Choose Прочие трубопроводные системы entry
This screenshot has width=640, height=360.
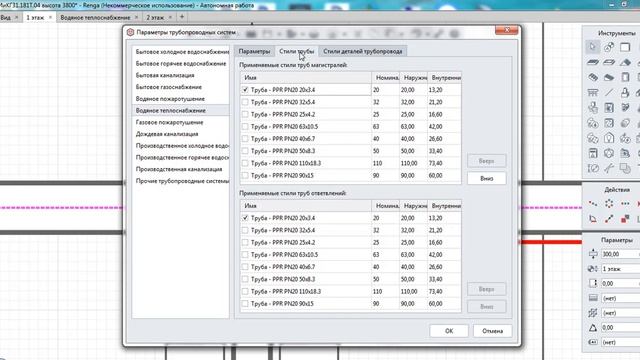point(181,181)
